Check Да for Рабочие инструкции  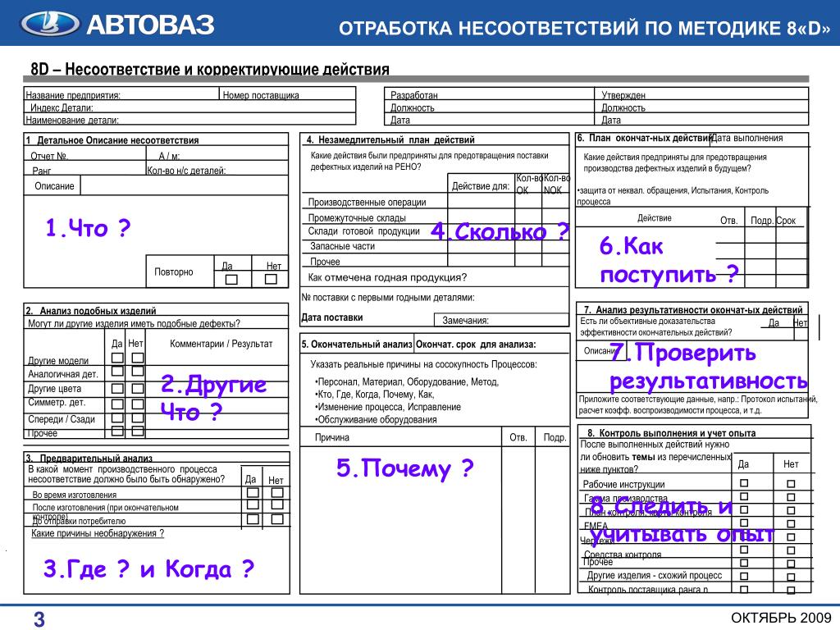744,482
